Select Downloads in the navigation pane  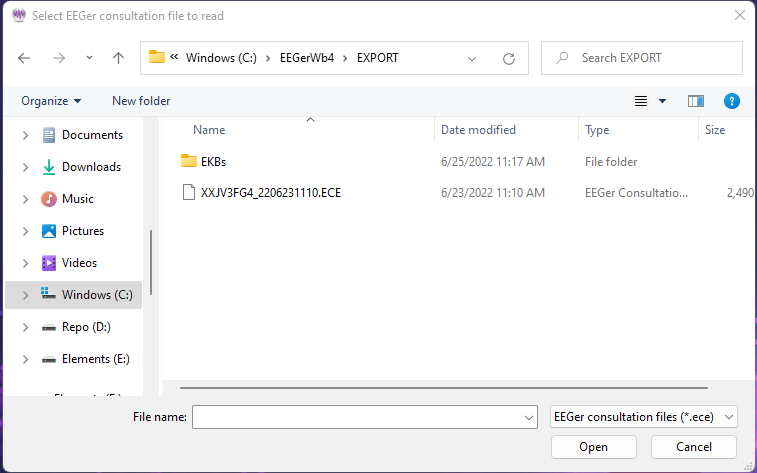pyautogui.click(x=91, y=167)
